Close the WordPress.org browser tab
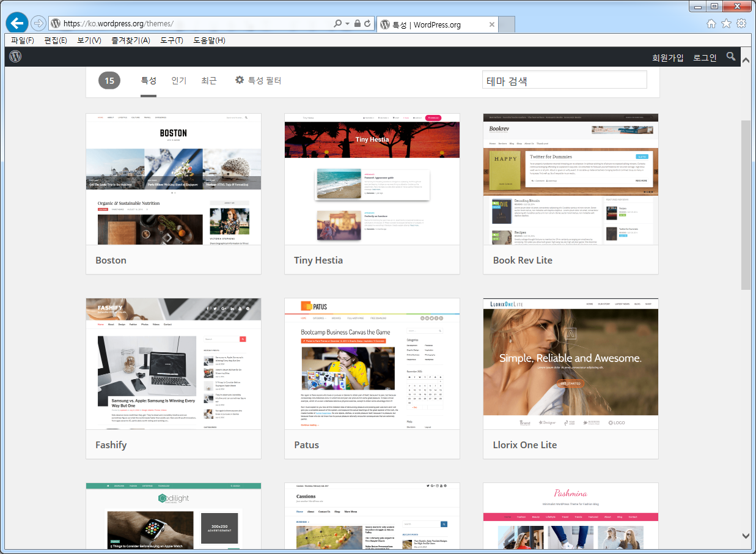The height and width of the screenshot is (554, 756). click(492, 24)
